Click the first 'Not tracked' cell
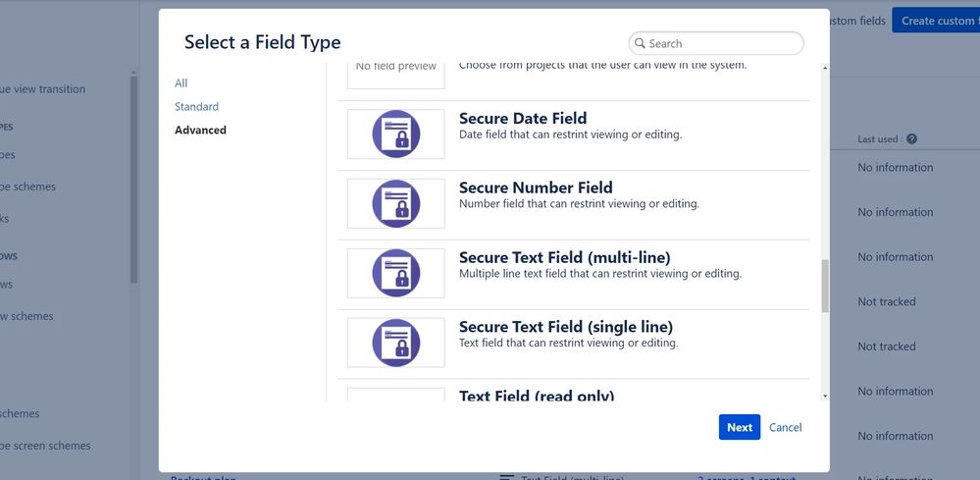980x480 pixels. pos(886,301)
